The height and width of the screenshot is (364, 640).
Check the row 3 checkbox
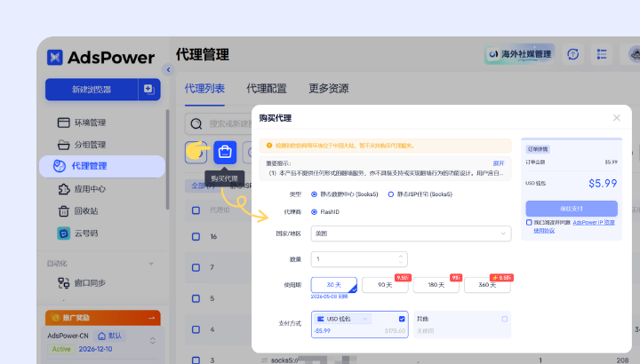click(x=196, y=360)
